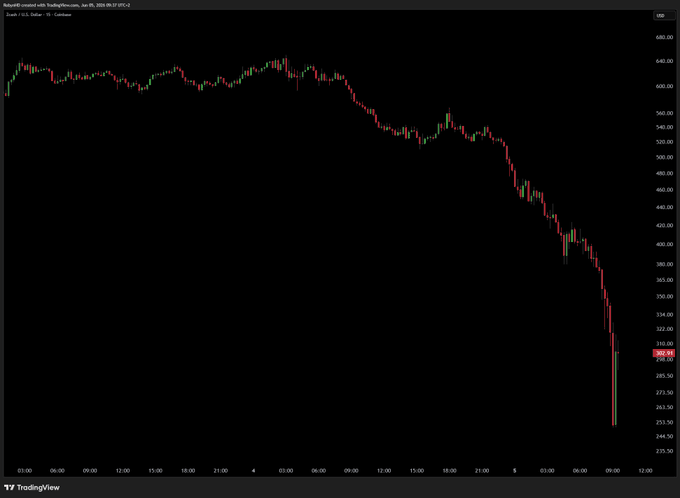
Task: Click the 380.00 price axis label
Action: 664,264
